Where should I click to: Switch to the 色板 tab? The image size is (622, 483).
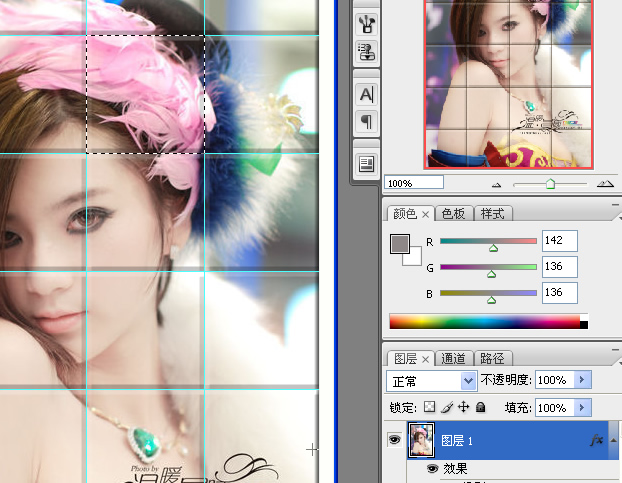tap(453, 214)
